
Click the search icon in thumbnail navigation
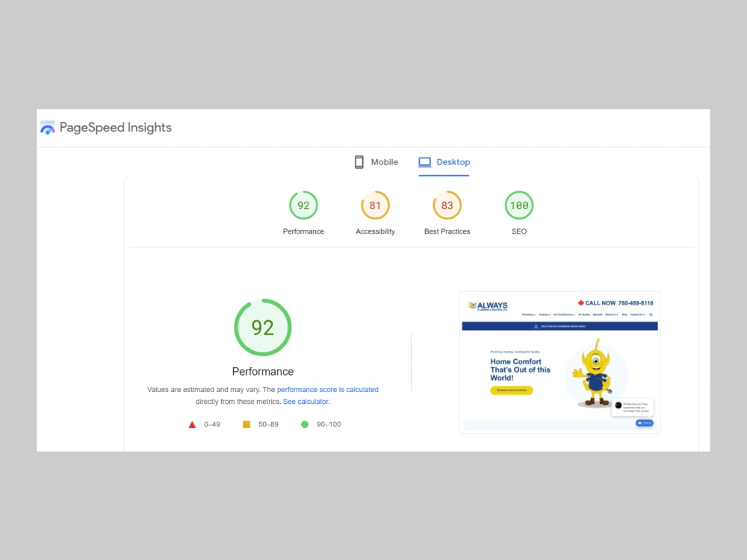click(651, 315)
